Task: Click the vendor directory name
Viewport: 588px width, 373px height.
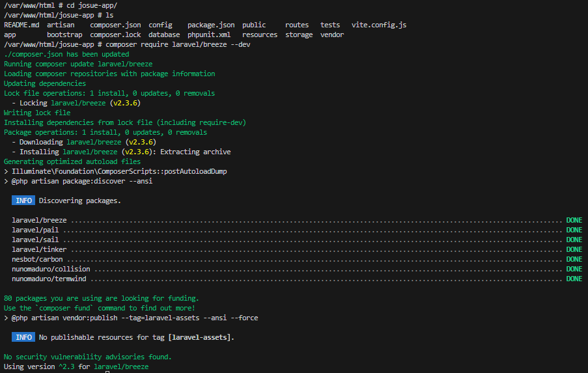Action: (332, 35)
